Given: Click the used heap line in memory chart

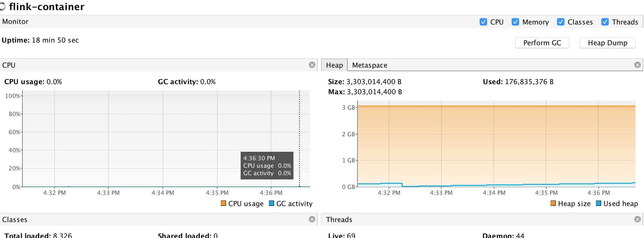Looking at the screenshot, I should click(x=507, y=185).
